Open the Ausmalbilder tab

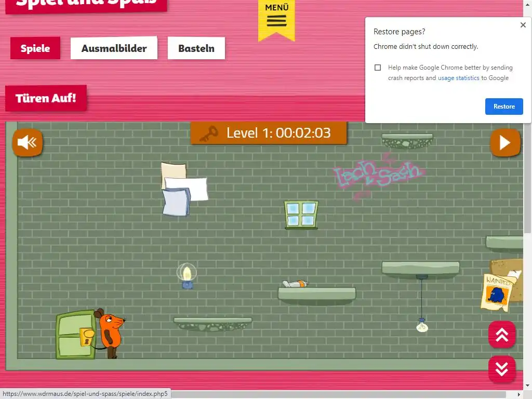point(114,48)
